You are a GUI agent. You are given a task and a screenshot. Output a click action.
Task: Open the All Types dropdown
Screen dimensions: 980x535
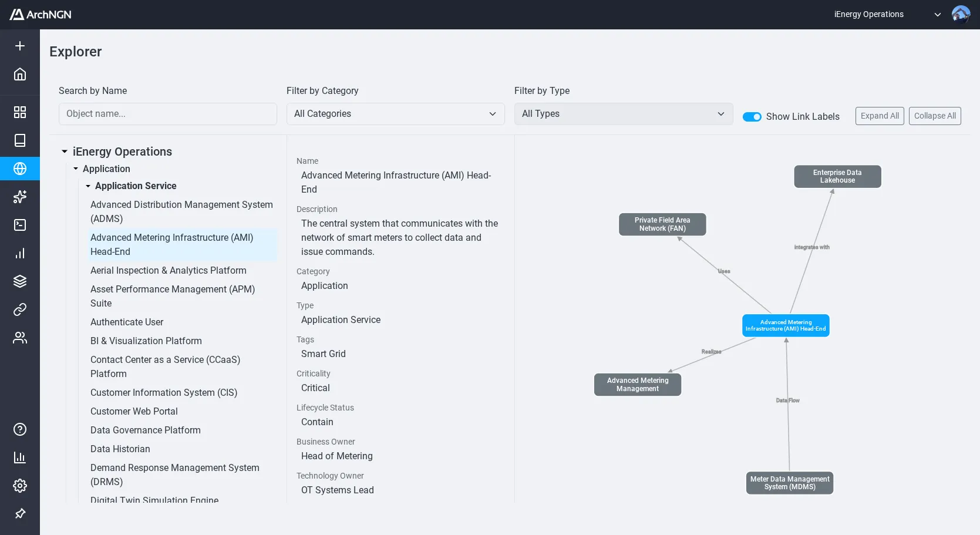[623, 113]
